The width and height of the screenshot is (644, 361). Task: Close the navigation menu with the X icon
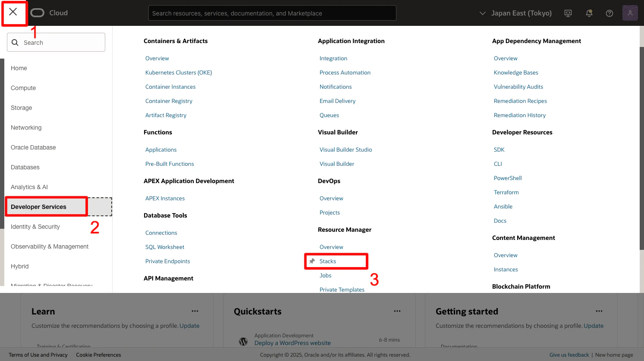coord(13,12)
